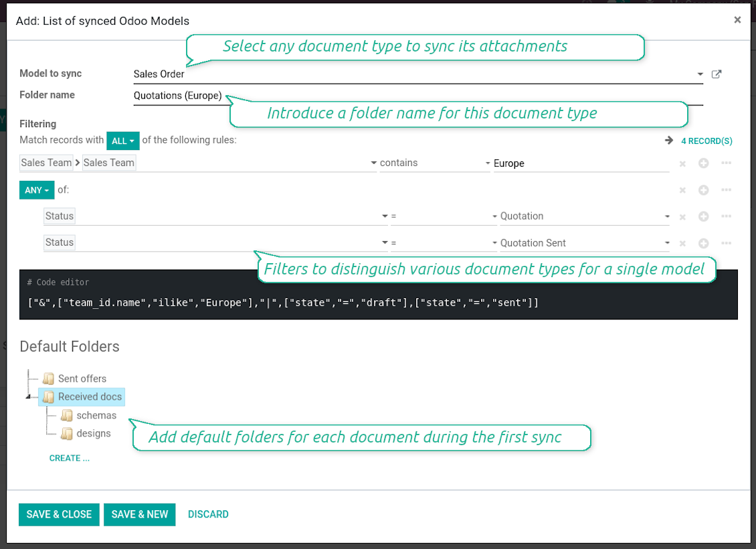Open the ANY operator dropdown
756x549 pixels.
(37, 190)
